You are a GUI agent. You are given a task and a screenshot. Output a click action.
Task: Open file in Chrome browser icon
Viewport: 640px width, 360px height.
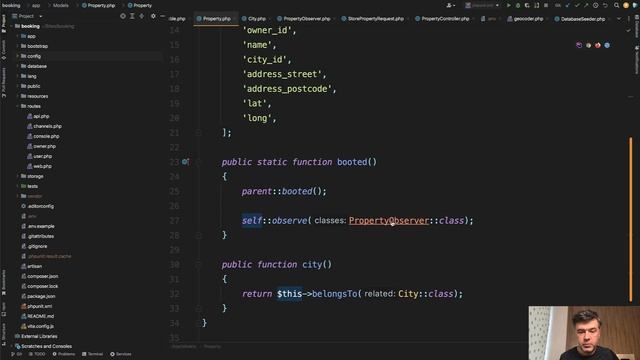tap(588, 45)
